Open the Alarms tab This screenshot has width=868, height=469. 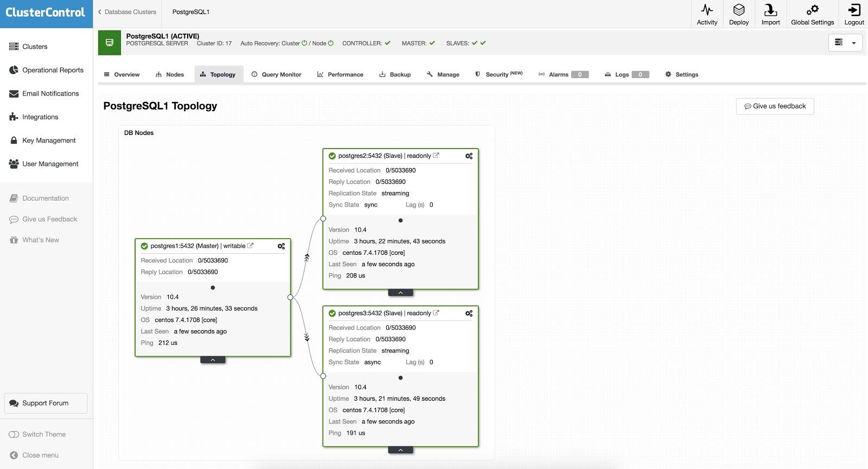[x=563, y=75]
